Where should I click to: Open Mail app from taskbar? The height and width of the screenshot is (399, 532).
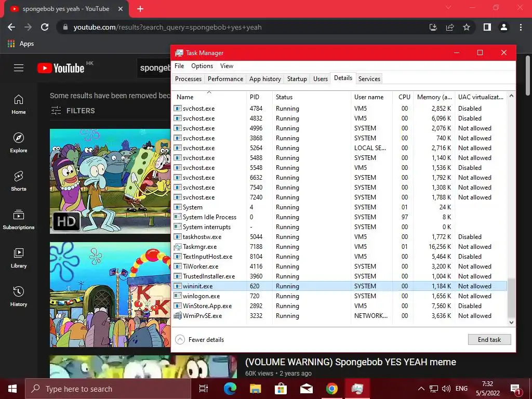click(306, 389)
